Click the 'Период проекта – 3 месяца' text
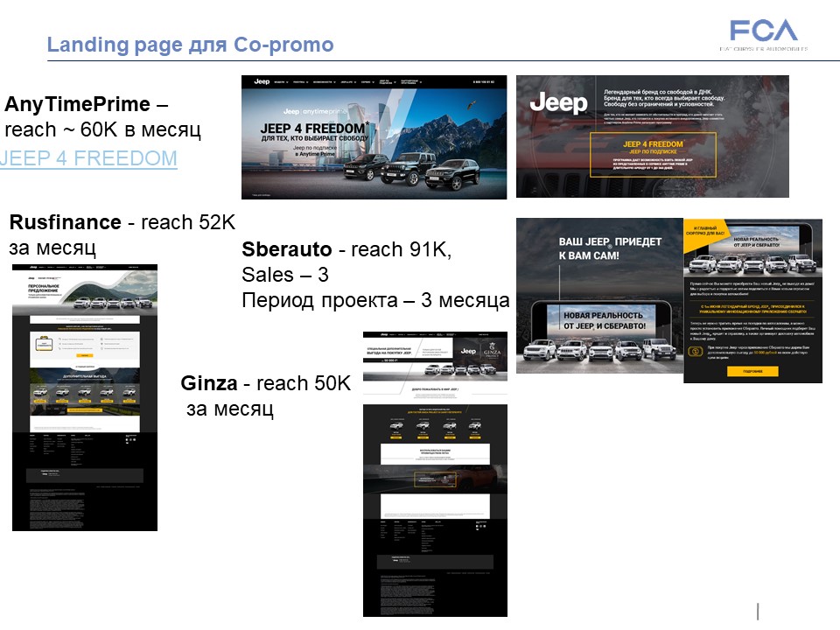 point(375,300)
